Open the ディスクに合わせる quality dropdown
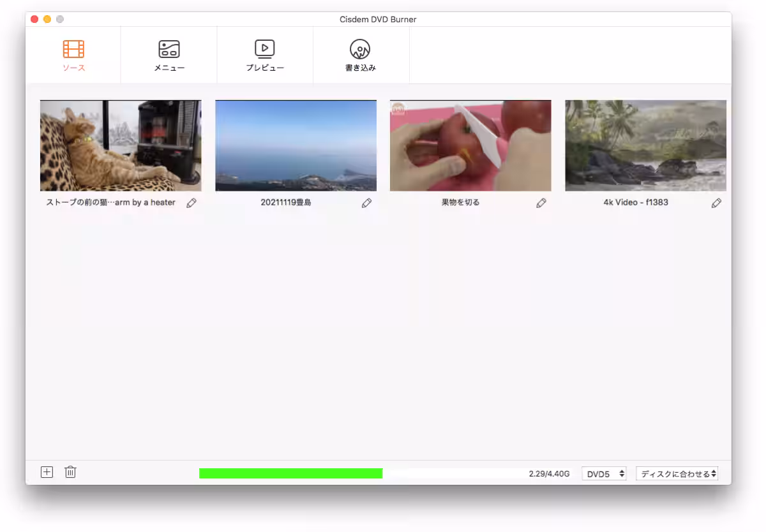This screenshot has width=766, height=532. coord(677,474)
